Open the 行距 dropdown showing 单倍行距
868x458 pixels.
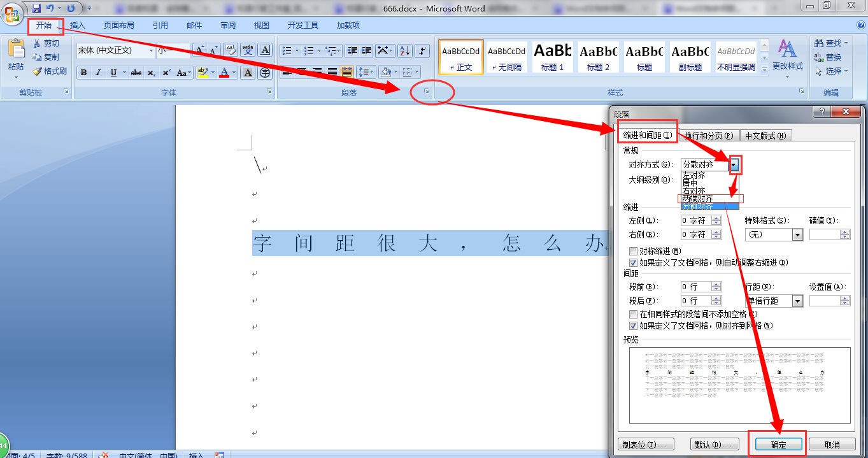click(x=797, y=301)
